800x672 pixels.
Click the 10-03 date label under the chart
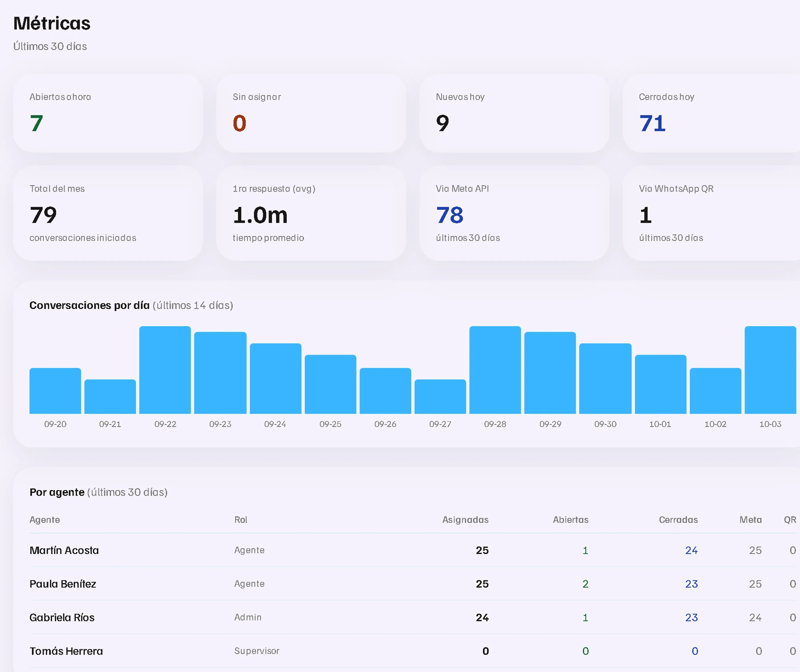pos(770,424)
